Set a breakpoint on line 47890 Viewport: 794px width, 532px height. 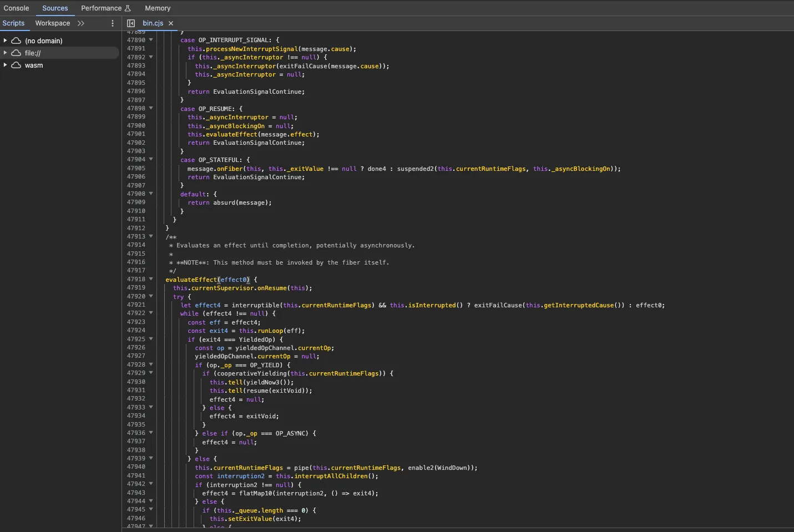click(136, 40)
